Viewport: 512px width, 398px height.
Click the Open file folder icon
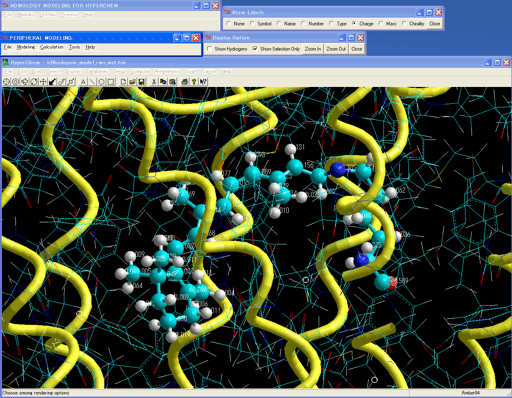pyautogui.click(x=132, y=82)
